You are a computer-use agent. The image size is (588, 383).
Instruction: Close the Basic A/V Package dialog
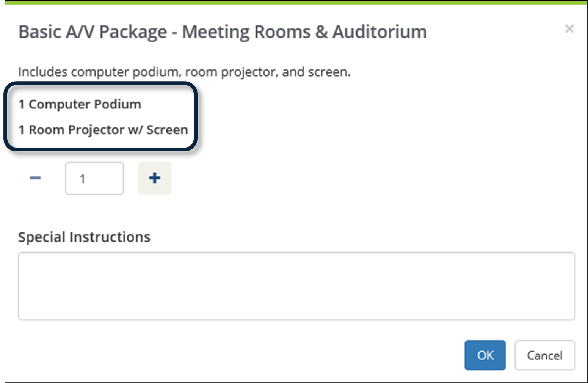pyautogui.click(x=569, y=29)
